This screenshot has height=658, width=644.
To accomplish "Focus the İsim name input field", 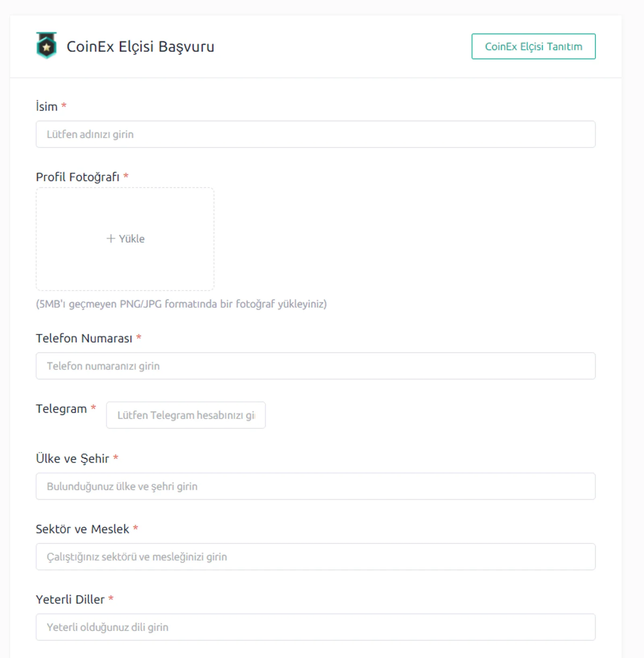I will click(x=316, y=134).
